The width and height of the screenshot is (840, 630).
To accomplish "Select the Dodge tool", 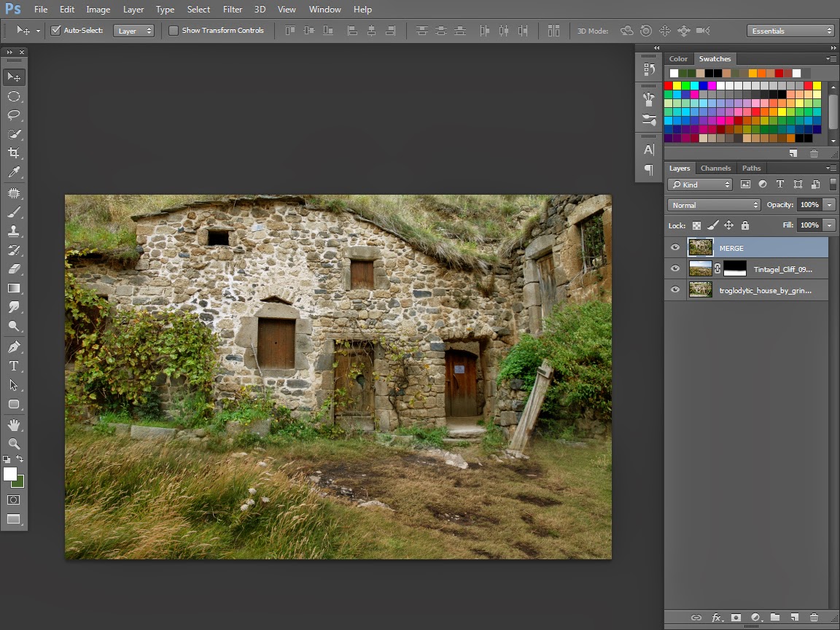I will click(14, 326).
